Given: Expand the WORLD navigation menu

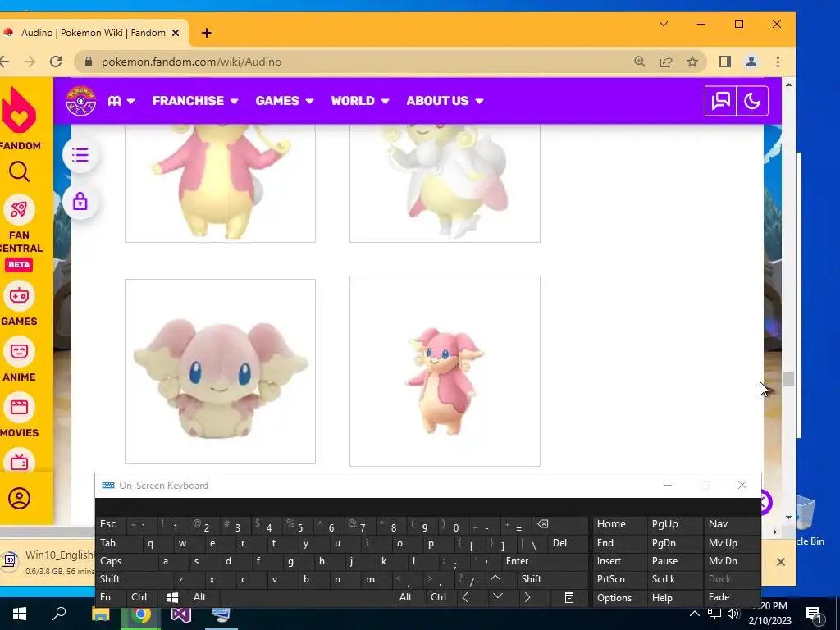Looking at the screenshot, I should click(360, 101).
